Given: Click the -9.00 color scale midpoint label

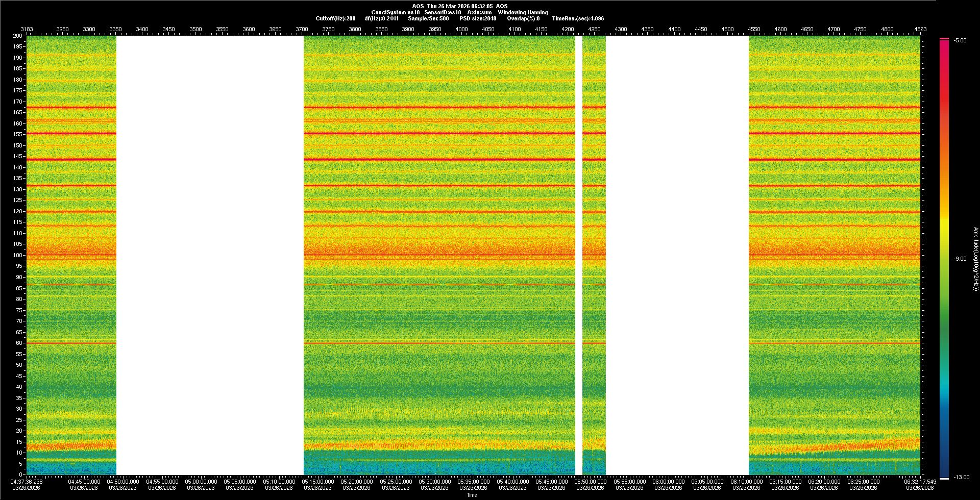Looking at the screenshot, I should pos(960,259).
